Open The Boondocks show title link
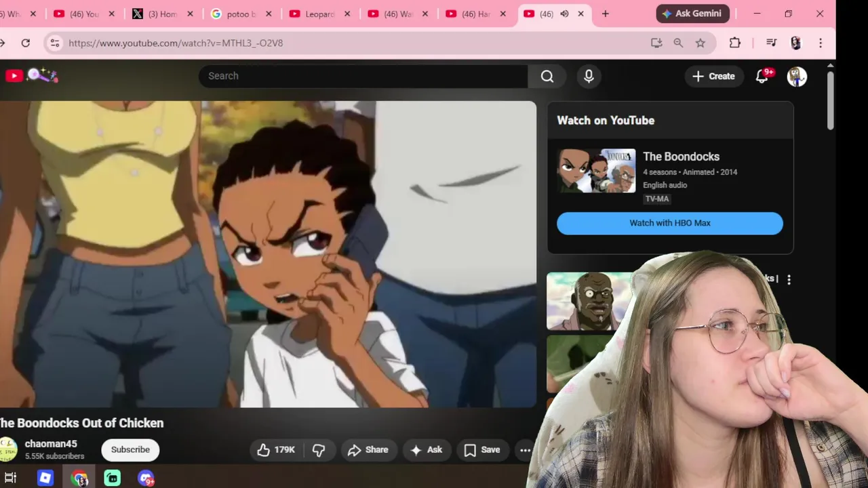Image resolution: width=868 pixels, height=488 pixels. point(681,157)
